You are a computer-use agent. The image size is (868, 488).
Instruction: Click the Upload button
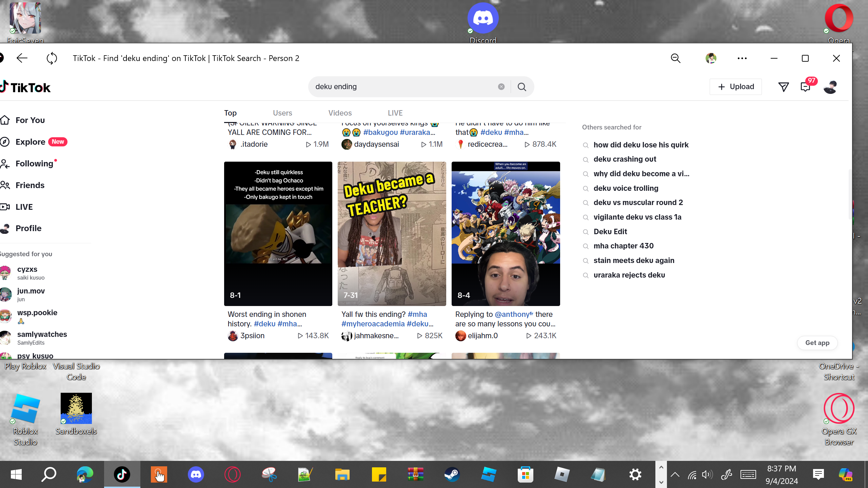tap(735, 87)
